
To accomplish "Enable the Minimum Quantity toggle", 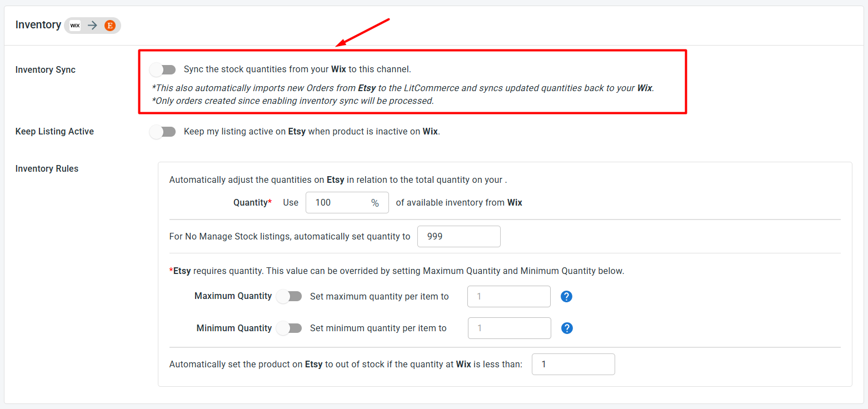I will pos(289,328).
